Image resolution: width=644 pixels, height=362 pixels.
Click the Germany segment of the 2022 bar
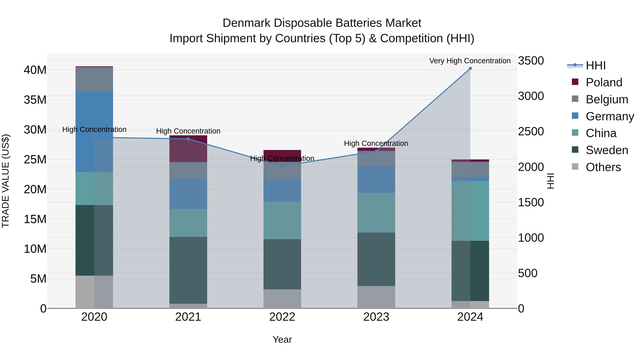[282, 190]
